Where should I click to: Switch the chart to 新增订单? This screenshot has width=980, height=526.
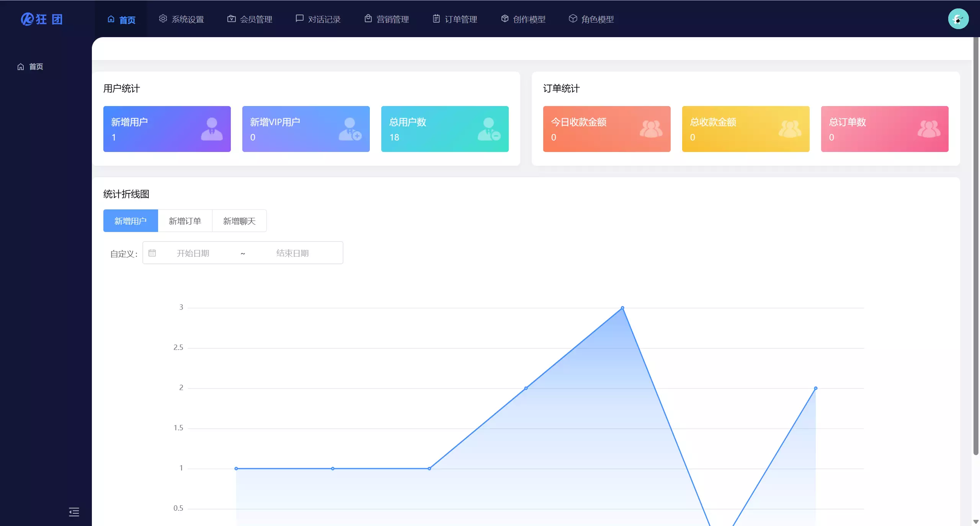tap(185, 221)
